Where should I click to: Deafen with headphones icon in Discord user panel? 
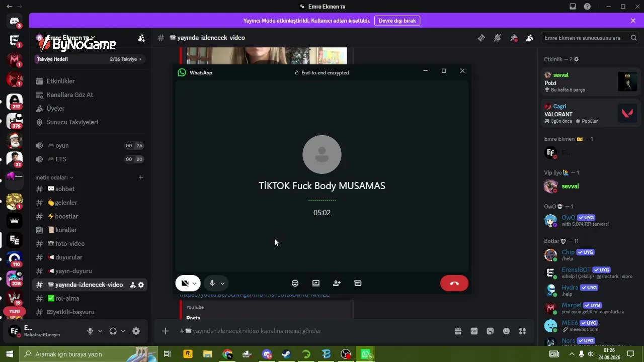click(x=113, y=331)
